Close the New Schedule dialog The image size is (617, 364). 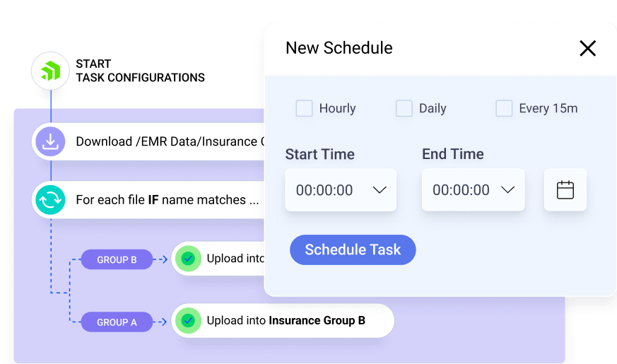587,48
